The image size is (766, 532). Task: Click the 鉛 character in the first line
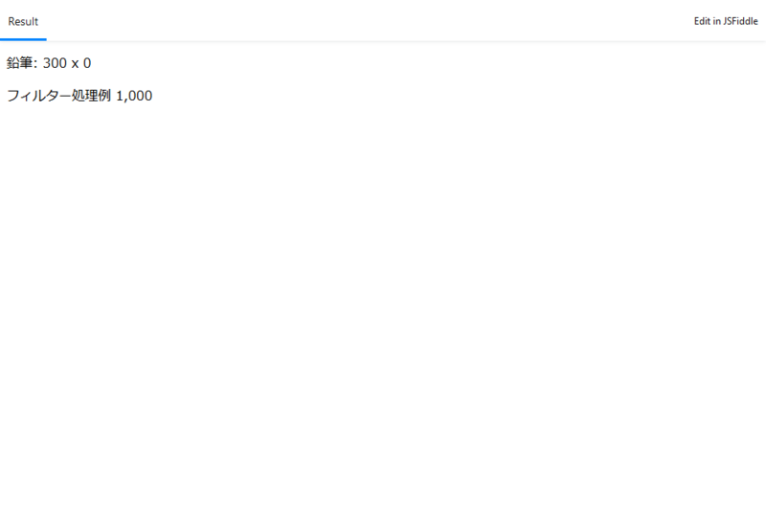13,63
